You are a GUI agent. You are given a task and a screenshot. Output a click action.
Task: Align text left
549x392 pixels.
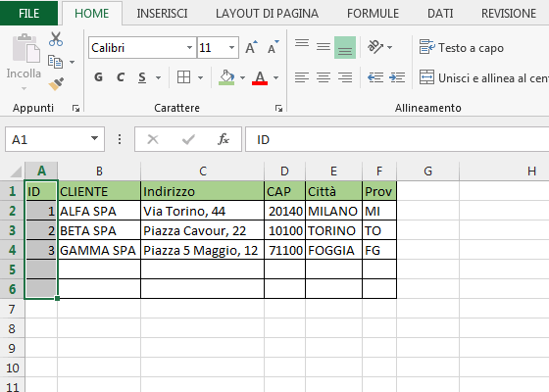click(x=302, y=77)
